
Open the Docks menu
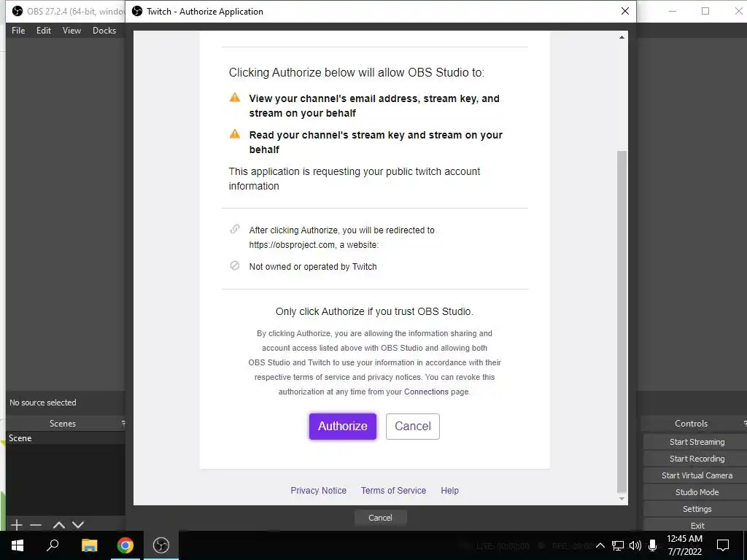(104, 31)
